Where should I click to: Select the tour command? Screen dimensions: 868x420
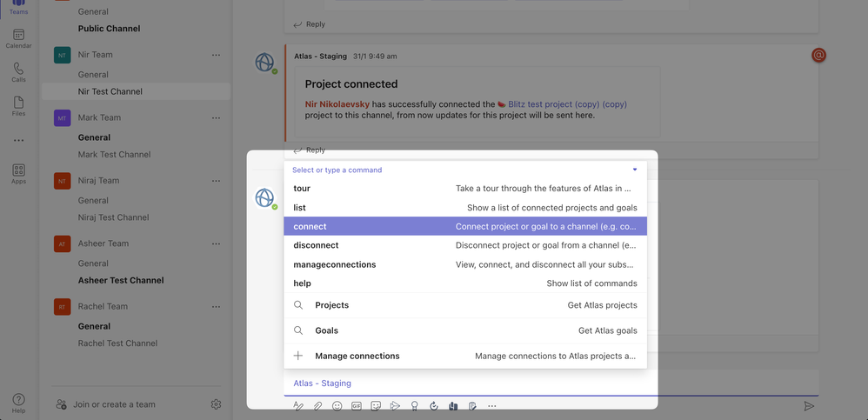pyautogui.click(x=465, y=188)
